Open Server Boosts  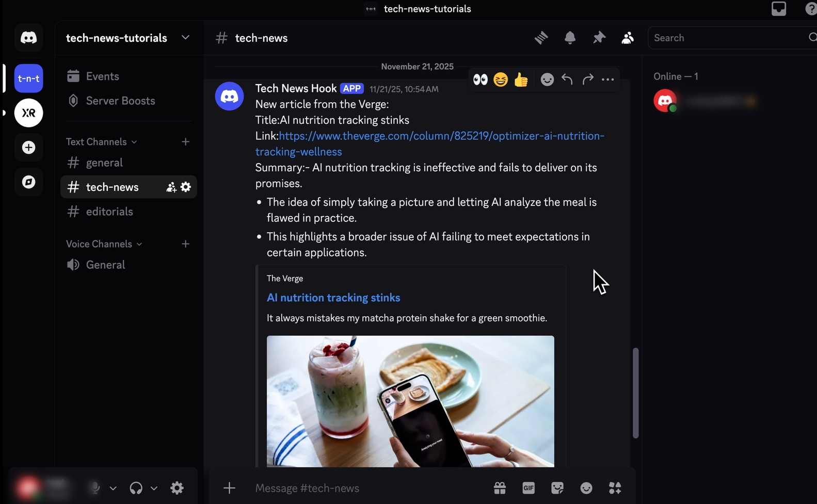click(129, 101)
